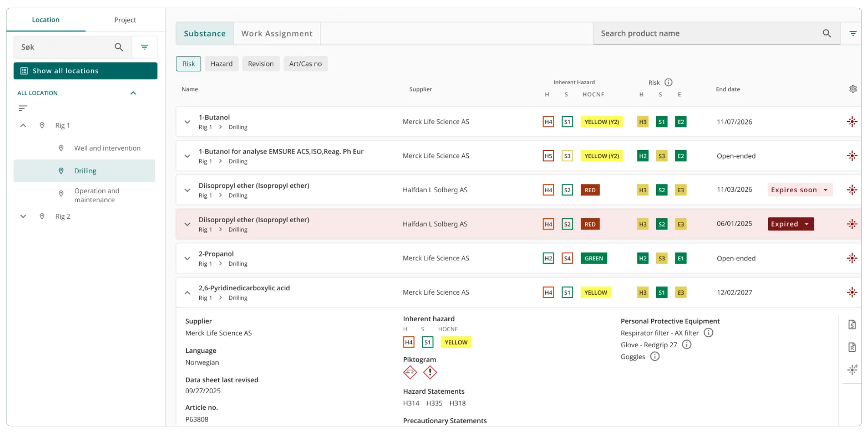
Task: Click the search magnifier in Søk field
Action: (x=118, y=47)
